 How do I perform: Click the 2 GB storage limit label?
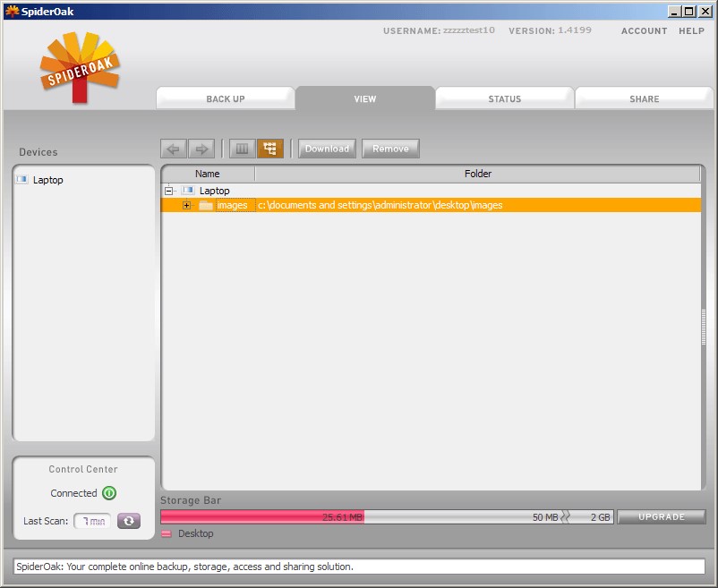(x=601, y=517)
